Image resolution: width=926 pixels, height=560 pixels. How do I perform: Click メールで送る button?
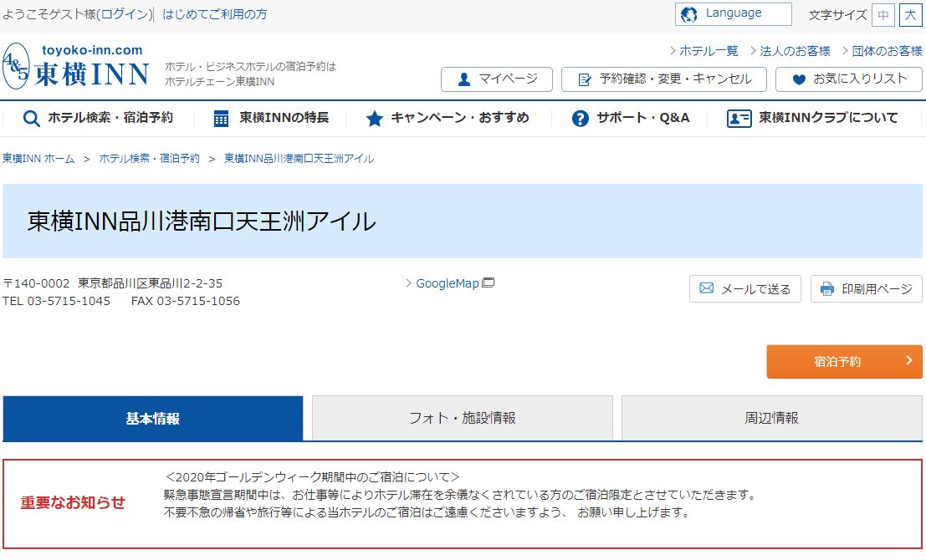coord(744,289)
